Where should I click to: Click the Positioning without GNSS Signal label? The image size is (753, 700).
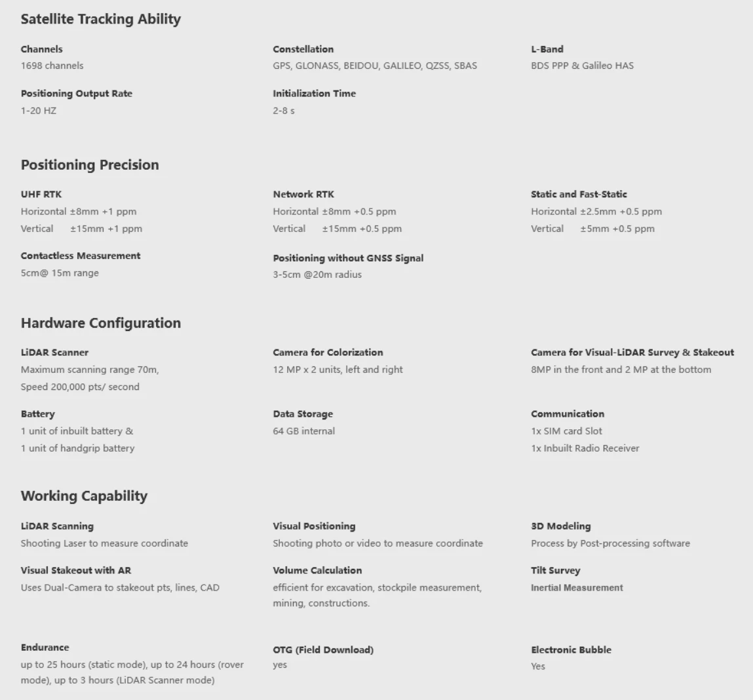[x=348, y=258]
